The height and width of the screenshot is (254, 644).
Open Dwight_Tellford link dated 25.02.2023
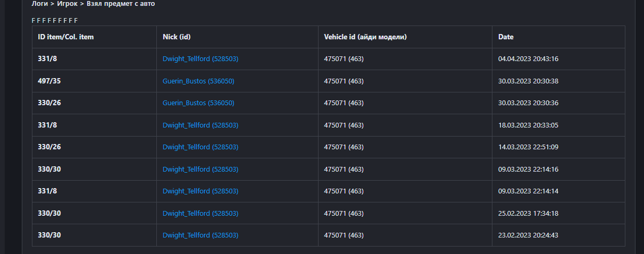pyautogui.click(x=200, y=214)
